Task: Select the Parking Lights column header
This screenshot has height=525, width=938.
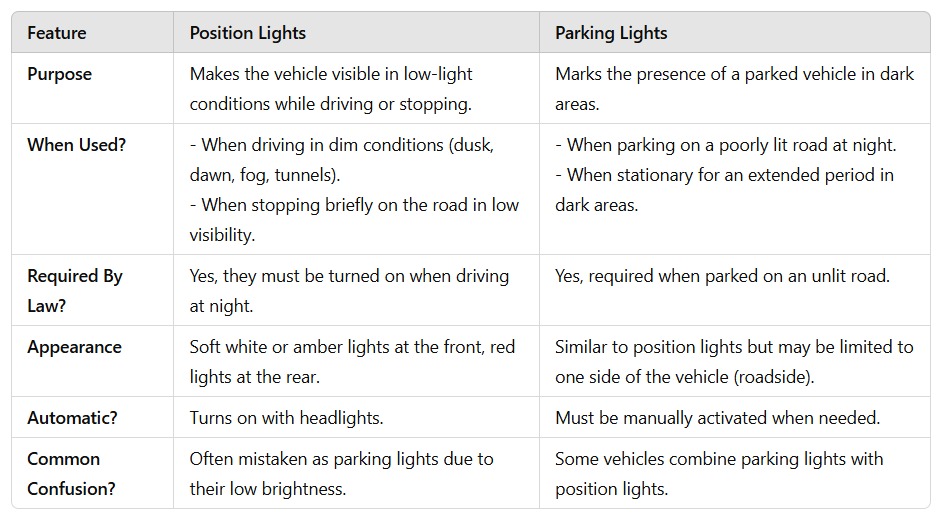Action: (x=611, y=33)
